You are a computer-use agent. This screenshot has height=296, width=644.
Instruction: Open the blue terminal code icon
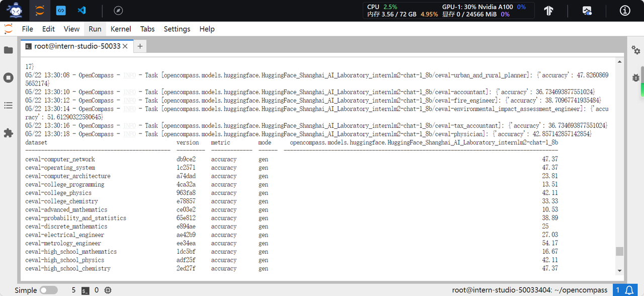61,11
